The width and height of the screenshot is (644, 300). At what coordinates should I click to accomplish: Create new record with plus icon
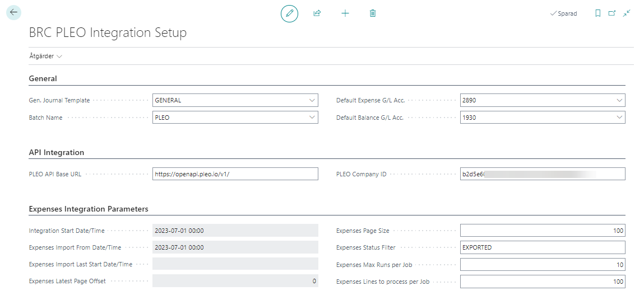pos(345,13)
